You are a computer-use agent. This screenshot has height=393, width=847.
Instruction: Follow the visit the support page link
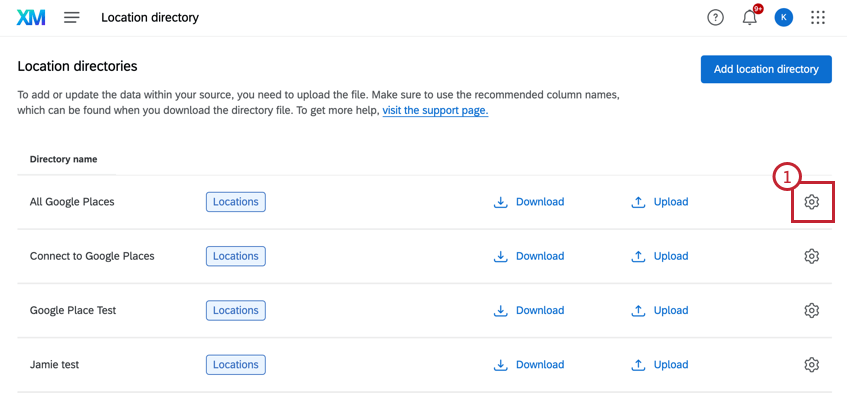[x=435, y=111]
